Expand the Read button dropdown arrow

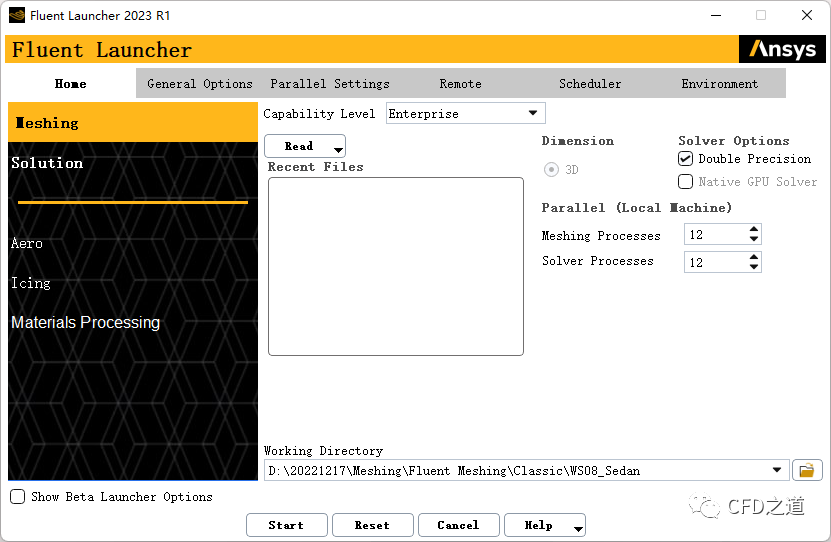pos(338,149)
